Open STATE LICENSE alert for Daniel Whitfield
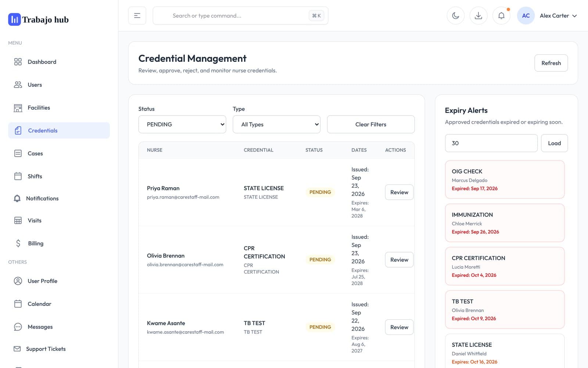Screen dimensions: 588x368 click(505, 351)
